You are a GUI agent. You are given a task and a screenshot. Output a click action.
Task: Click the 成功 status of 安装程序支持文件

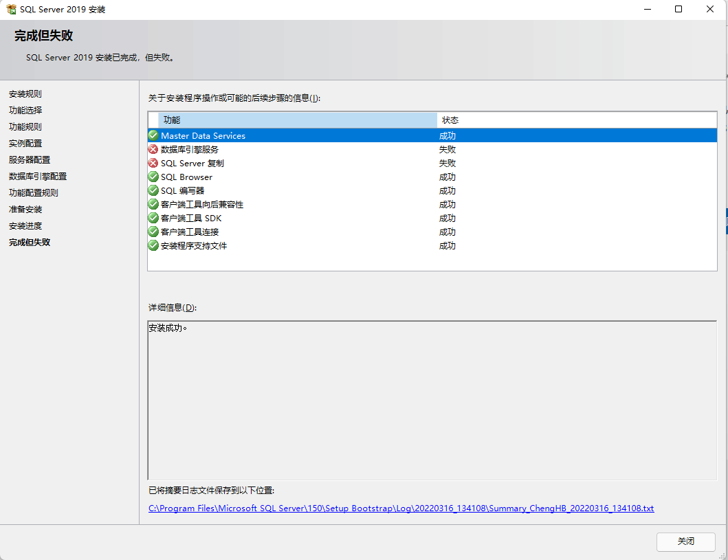pos(448,245)
